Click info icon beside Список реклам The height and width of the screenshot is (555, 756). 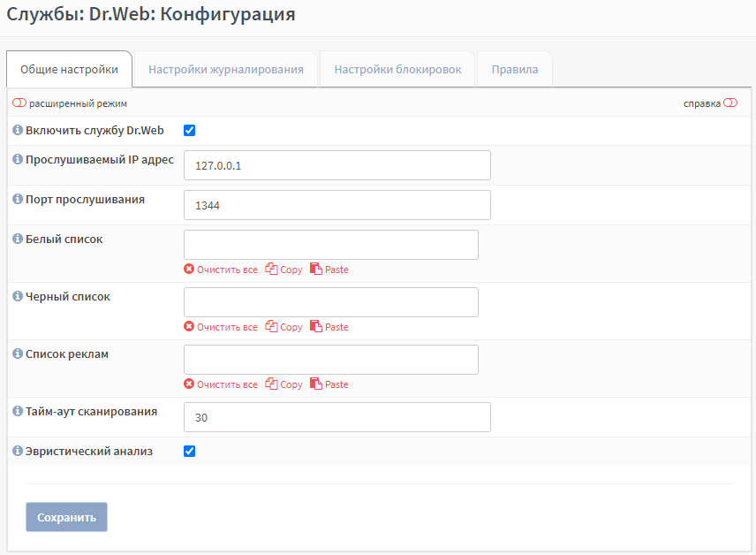click(x=18, y=354)
